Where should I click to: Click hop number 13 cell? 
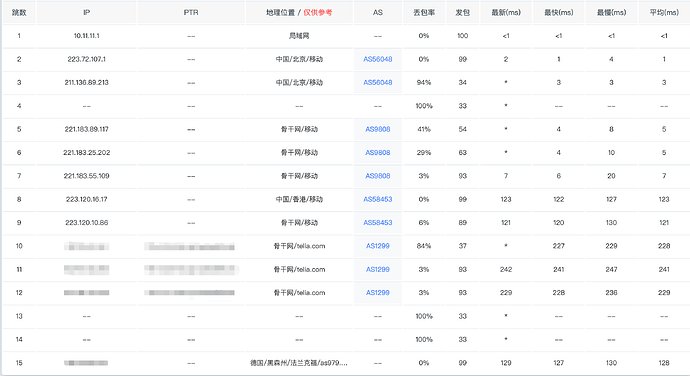[x=19, y=316]
